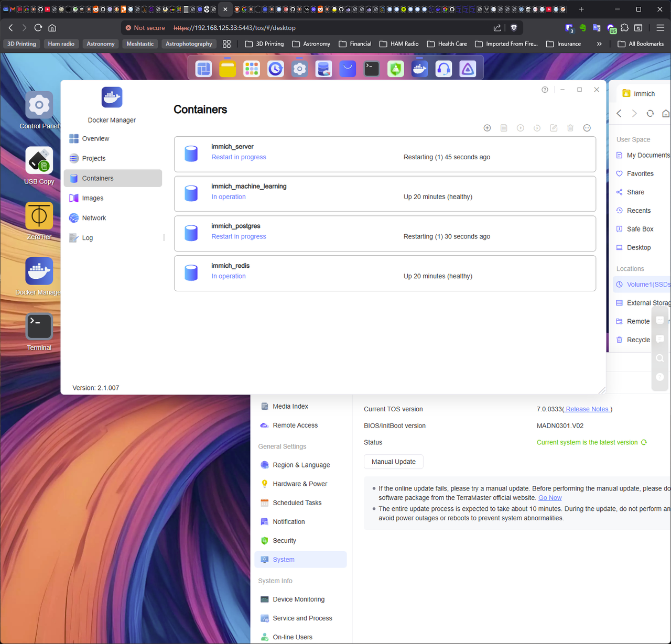Open the Release Notes link
Viewport: 671px width, 644px height.
[587, 409]
